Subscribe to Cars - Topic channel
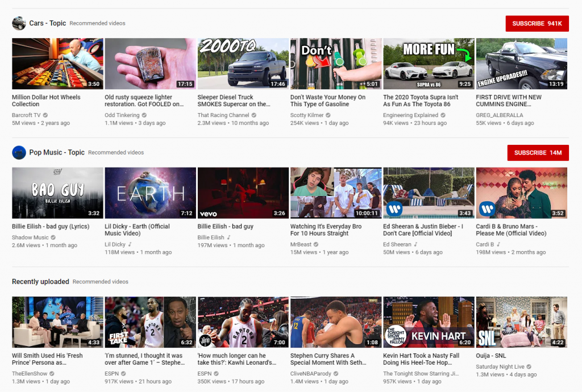582x392 pixels. 537,23
